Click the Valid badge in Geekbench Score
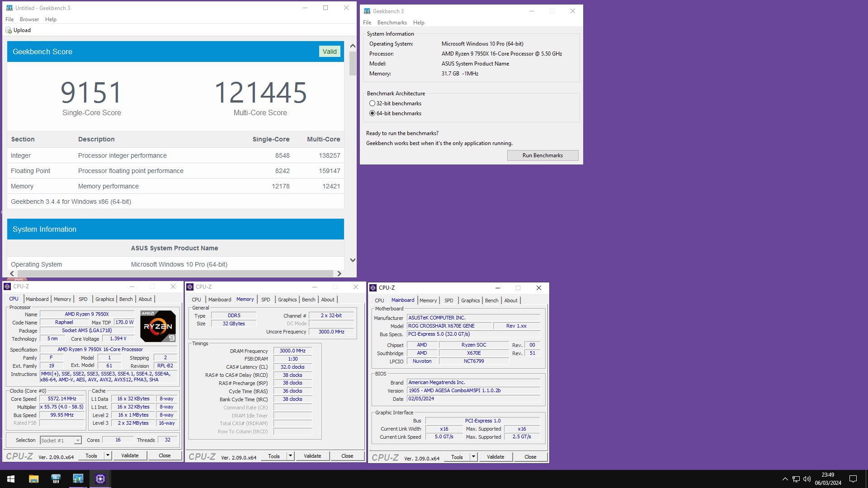Screen dimensions: 868x488 (330, 52)
